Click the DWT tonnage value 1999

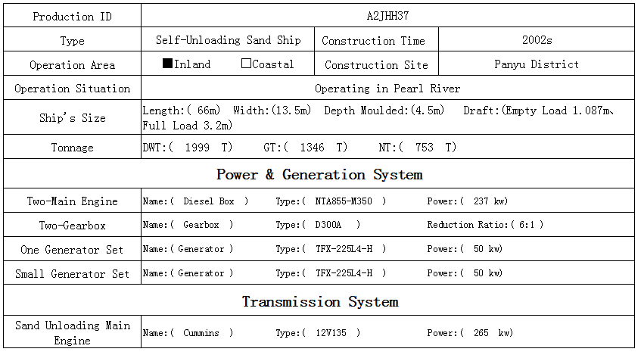(198, 148)
